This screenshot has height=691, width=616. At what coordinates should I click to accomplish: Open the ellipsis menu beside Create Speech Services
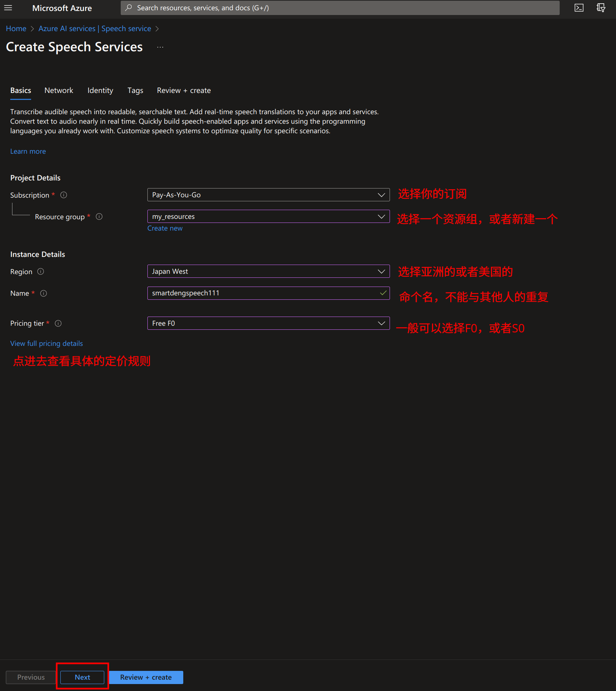pos(160,47)
